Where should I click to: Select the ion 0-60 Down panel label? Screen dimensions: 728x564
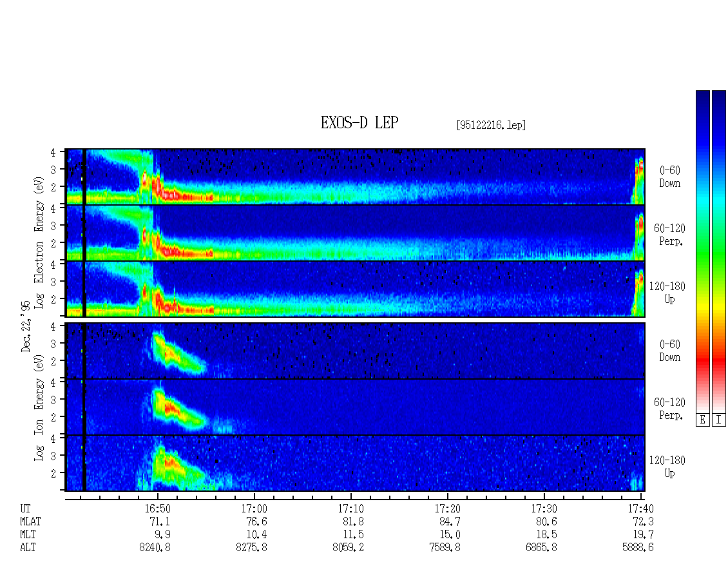coord(669,351)
